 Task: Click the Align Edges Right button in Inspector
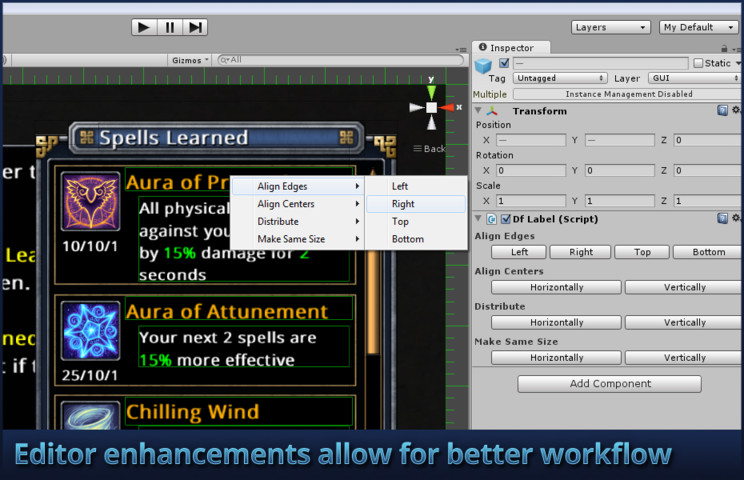pyautogui.click(x=580, y=252)
